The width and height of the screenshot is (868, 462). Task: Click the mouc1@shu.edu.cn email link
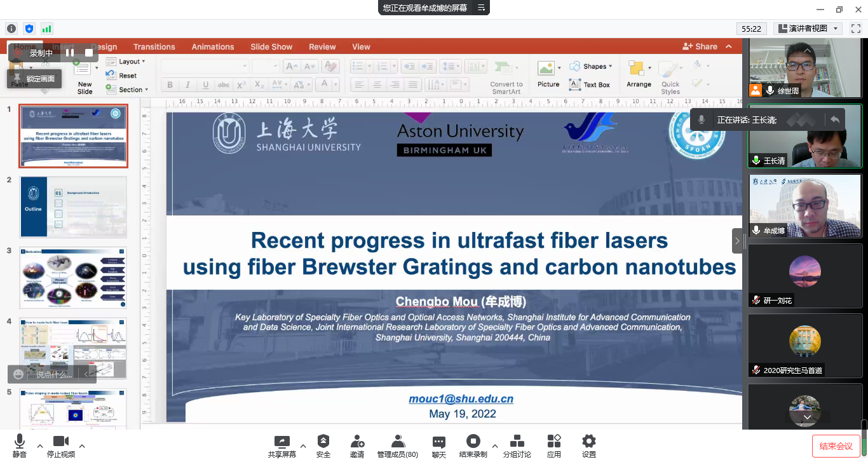[461, 399]
